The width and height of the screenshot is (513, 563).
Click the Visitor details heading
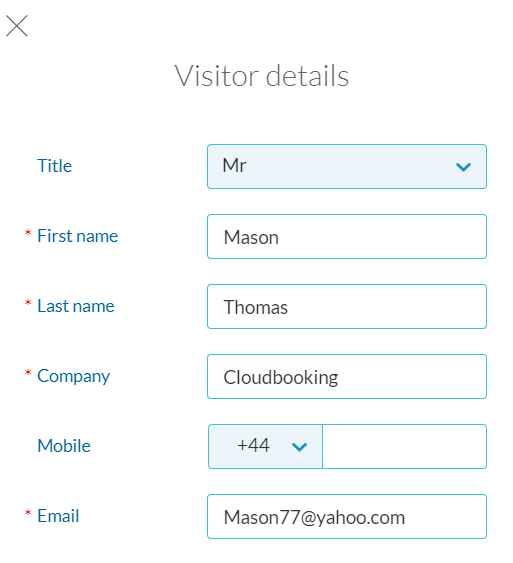pos(262,76)
